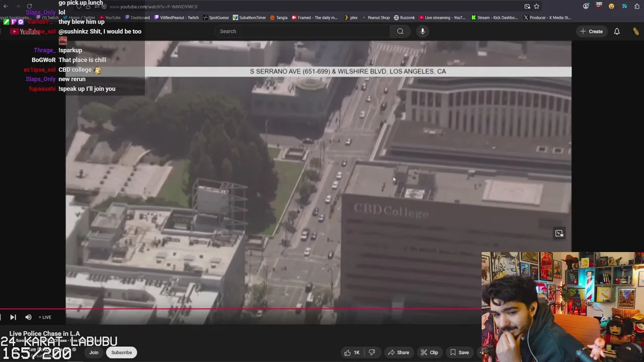
Task: Open the SpotGuessr bookmark
Action: (x=216, y=18)
